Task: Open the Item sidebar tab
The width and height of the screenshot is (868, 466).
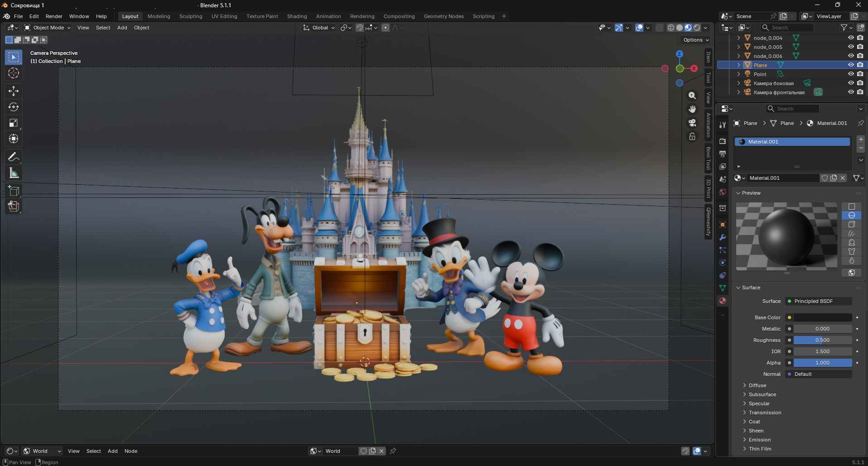Action: [709, 57]
